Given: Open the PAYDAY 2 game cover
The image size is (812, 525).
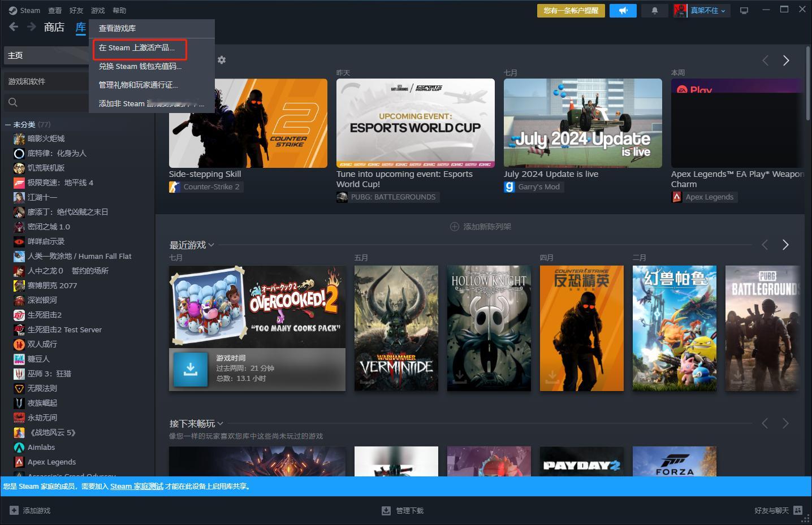Looking at the screenshot, I should click(x=582, y=461).
